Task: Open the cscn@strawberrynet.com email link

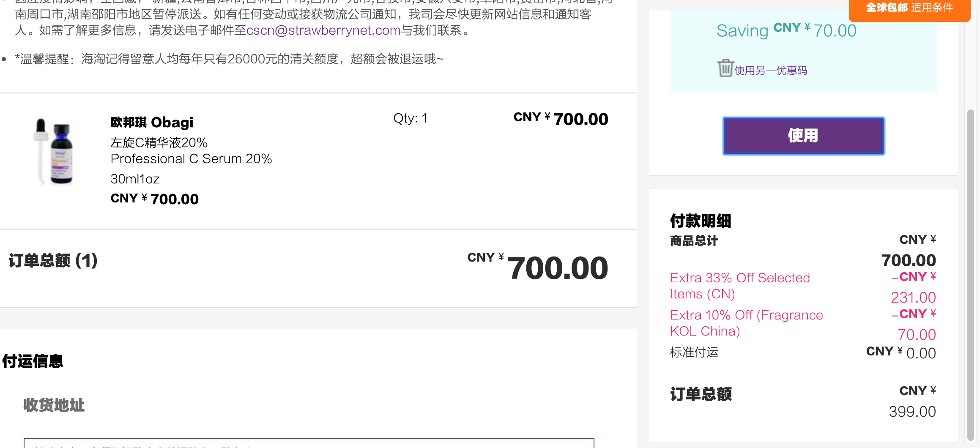Action: (323, 30)
